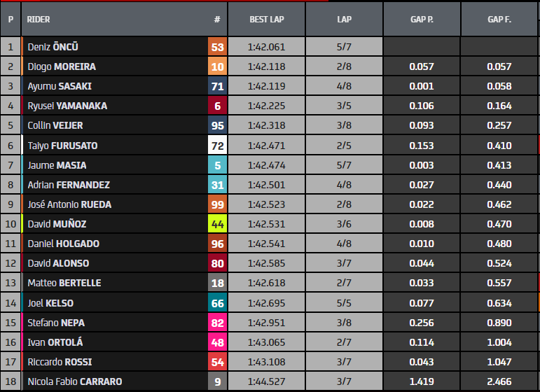Click the RIDER column header
Screen dimensions: 540x392
click(39, 20)
